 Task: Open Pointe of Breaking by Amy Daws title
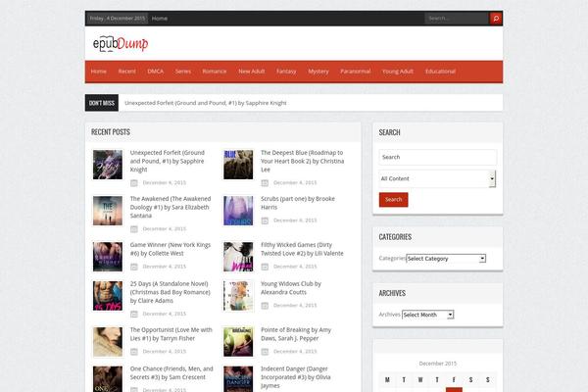tap(296, 334)
